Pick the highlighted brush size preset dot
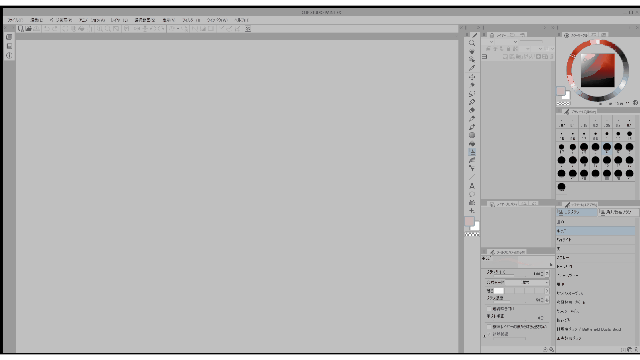This screenshot has width=640, height=360. (607, 148)
